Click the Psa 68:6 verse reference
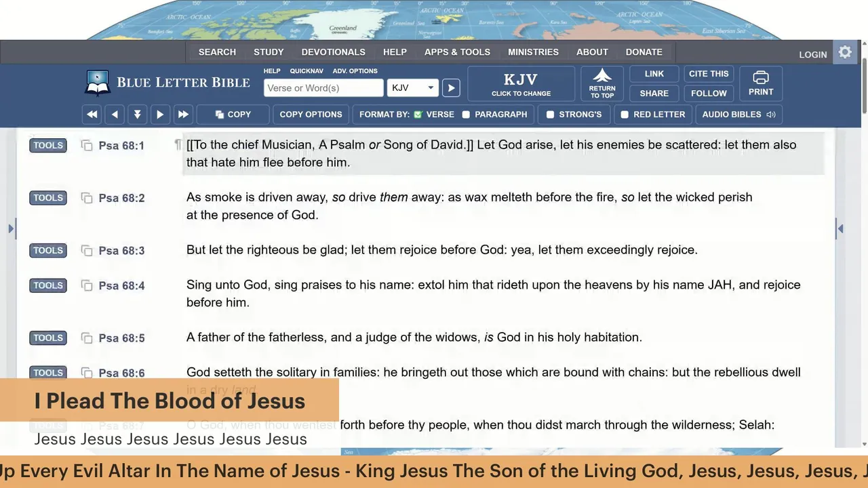The image size is (868, 488). (x=121, y=373)
